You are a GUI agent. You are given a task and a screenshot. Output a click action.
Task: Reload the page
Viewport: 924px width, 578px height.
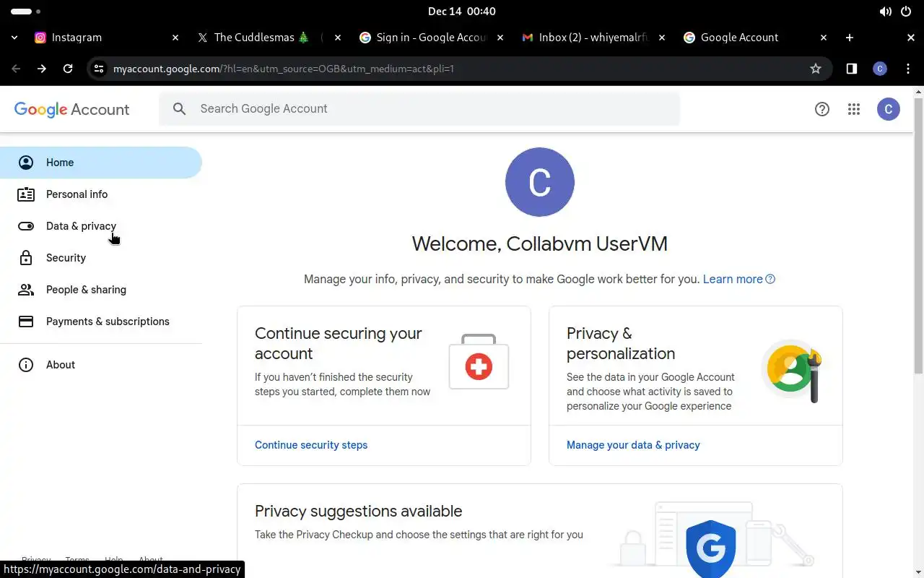(68, 69)
